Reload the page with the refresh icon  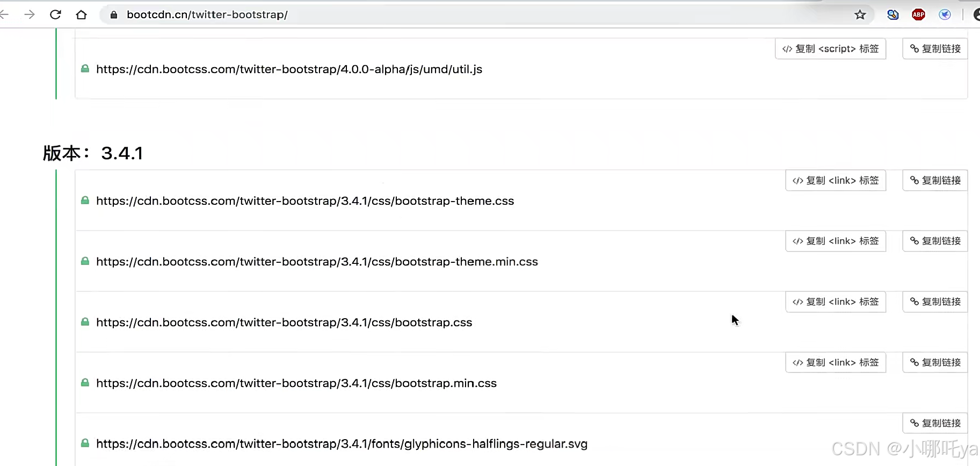coord(55,15)
